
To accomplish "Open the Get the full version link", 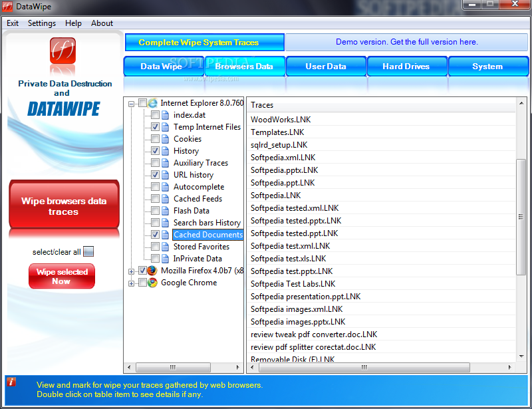I will click(406, 42).
